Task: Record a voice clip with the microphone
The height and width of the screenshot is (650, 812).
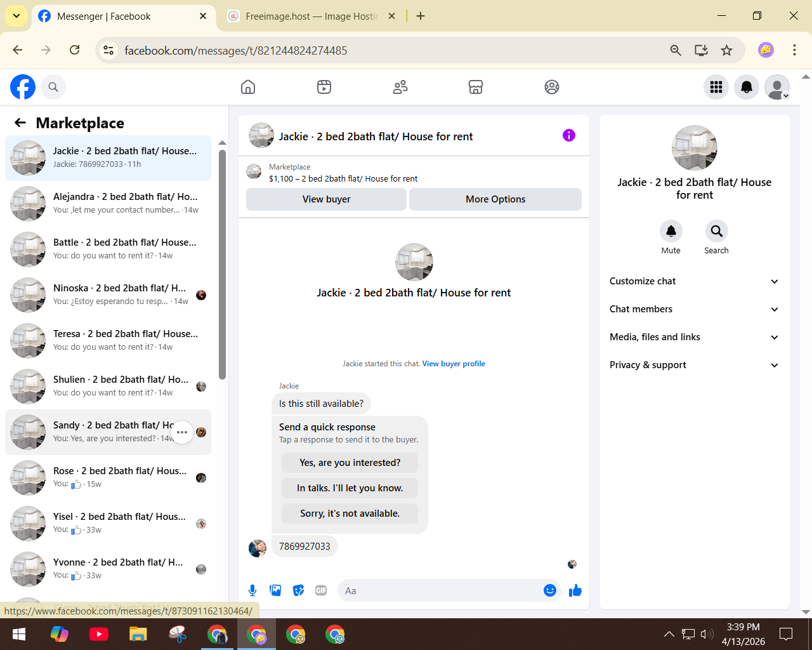Action: pyautogui.click(x=252, y=591)
